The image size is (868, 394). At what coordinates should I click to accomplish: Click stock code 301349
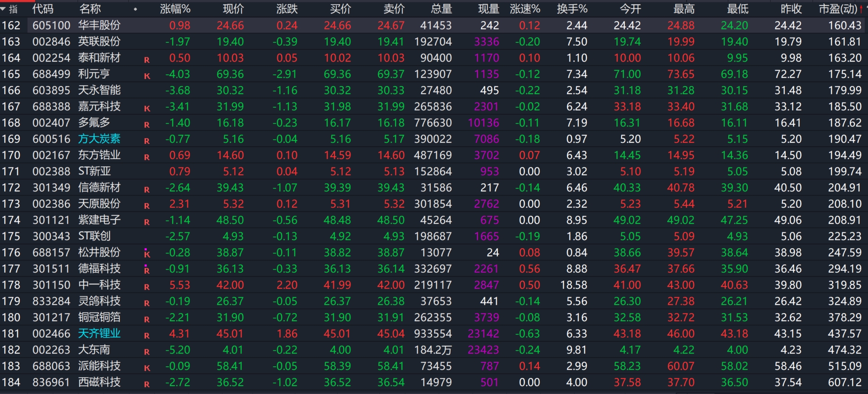point(51,188)
